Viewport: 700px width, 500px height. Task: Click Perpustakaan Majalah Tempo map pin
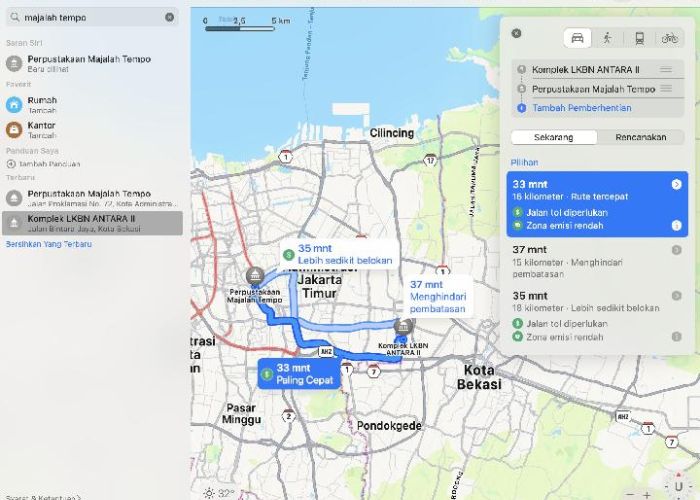(x=254, y=275)
